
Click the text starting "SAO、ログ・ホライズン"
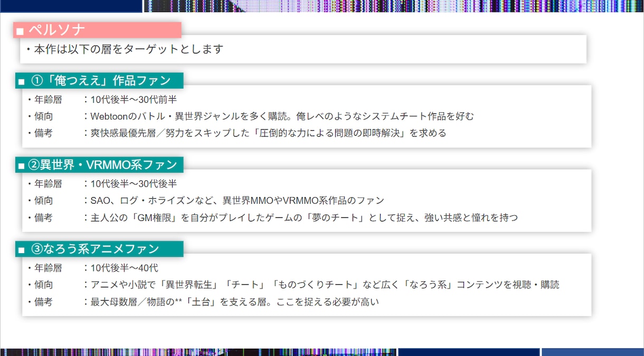(x=237, y=200)
